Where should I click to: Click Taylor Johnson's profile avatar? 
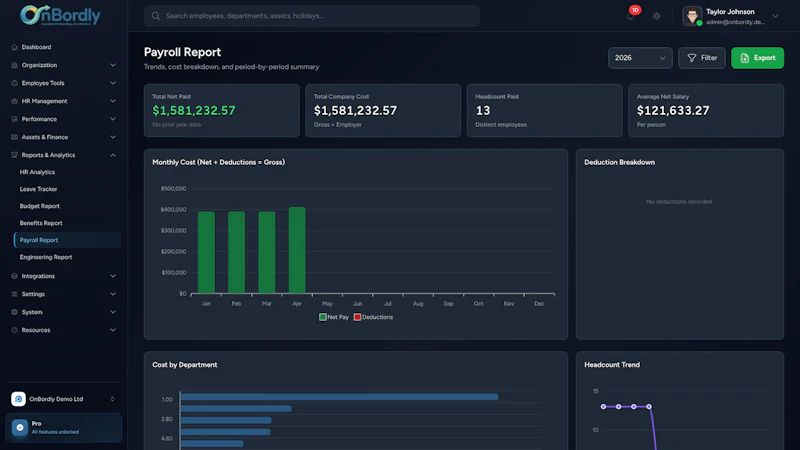point(692,16)
